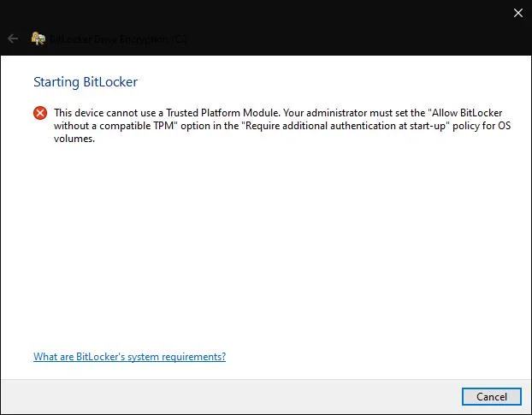532x415 pixels.
Task: Click the BitLocker drive icon in title
Action: (x=38, y=39)
